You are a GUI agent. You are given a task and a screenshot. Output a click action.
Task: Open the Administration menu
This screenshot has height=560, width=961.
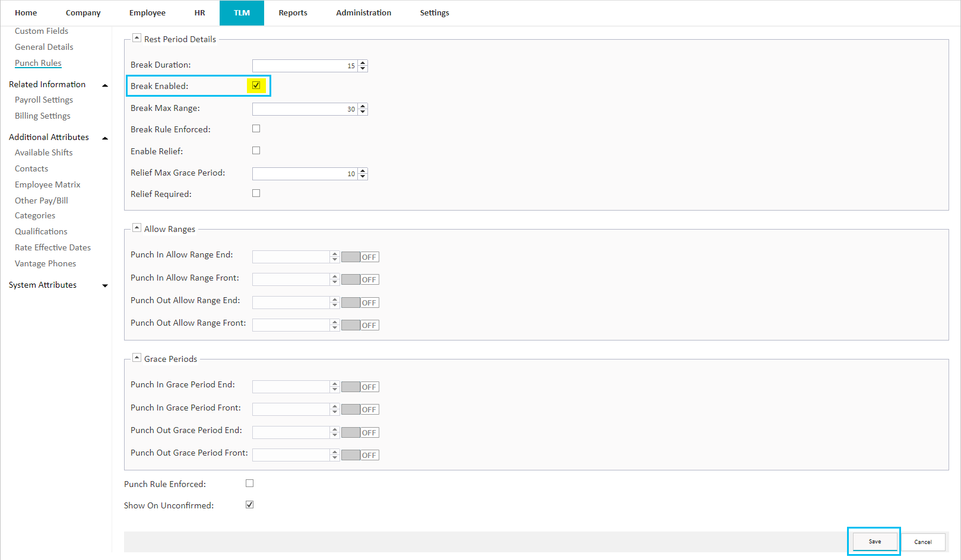click(363, 12)
